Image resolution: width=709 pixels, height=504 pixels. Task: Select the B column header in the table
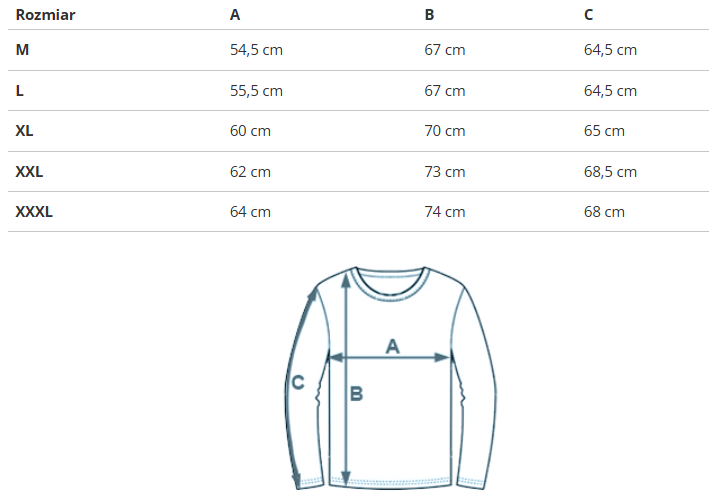coord(429,15)
